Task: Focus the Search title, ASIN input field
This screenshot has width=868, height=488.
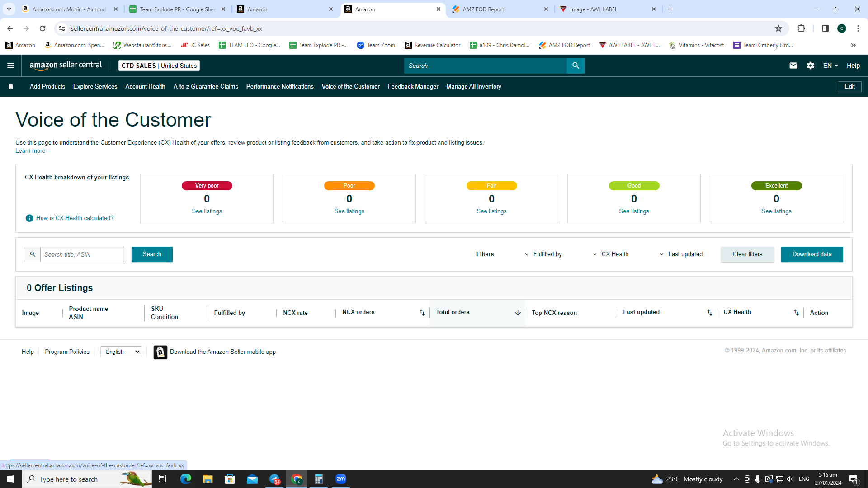Action: [x=82, y=254]
